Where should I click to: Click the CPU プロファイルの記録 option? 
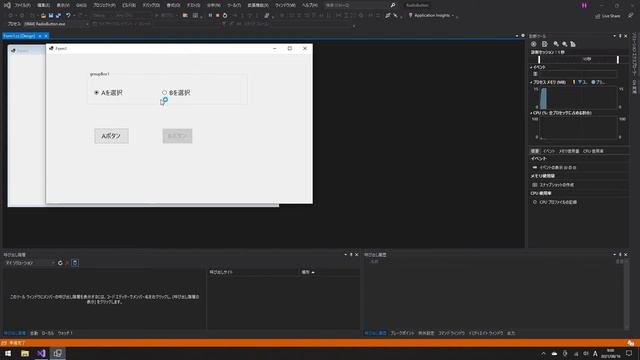point(558,202)
